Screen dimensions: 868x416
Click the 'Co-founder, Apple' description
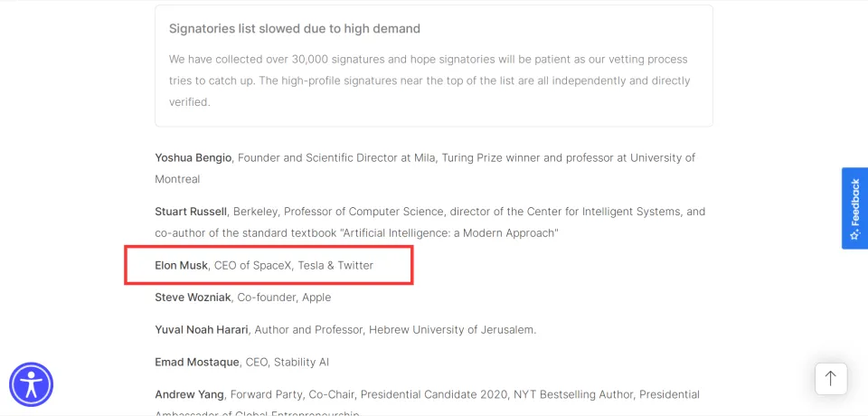[x=284, y=298]
